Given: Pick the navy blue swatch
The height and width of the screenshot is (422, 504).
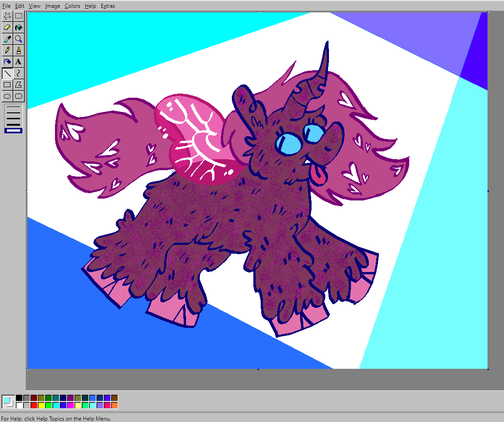Looking at the screenshot, I should coord(63,398).
